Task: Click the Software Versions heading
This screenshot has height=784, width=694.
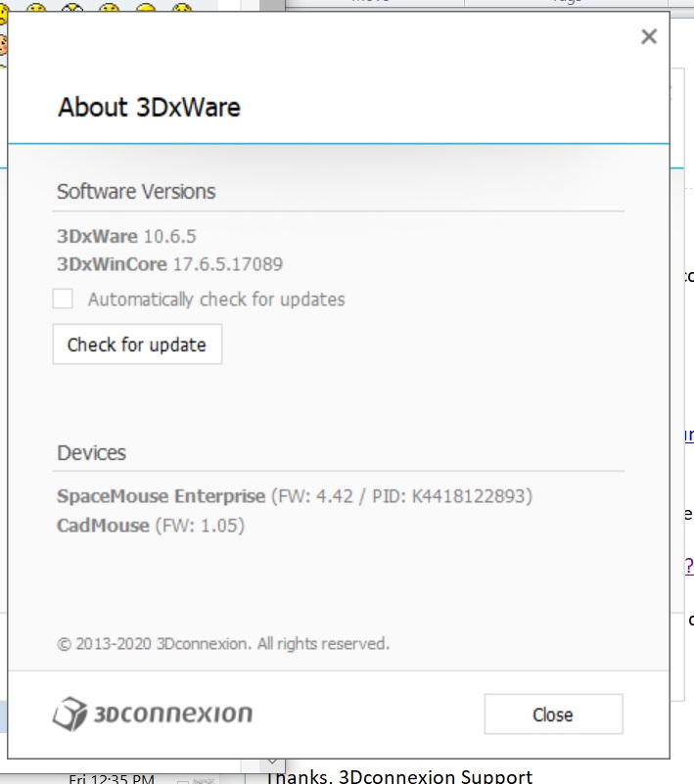Action: [136, 192]
